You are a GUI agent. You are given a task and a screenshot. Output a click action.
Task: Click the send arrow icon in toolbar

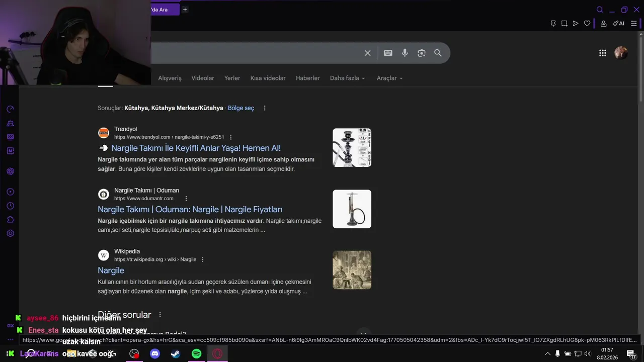(576, 24)
